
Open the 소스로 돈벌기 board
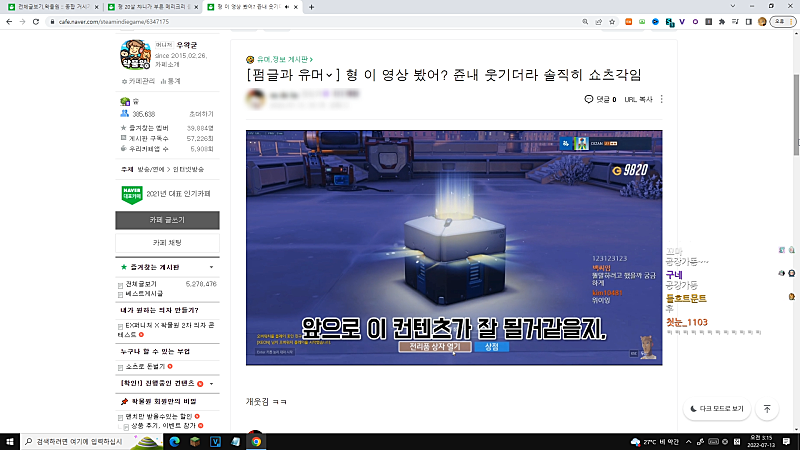click(x=145, y=366)
